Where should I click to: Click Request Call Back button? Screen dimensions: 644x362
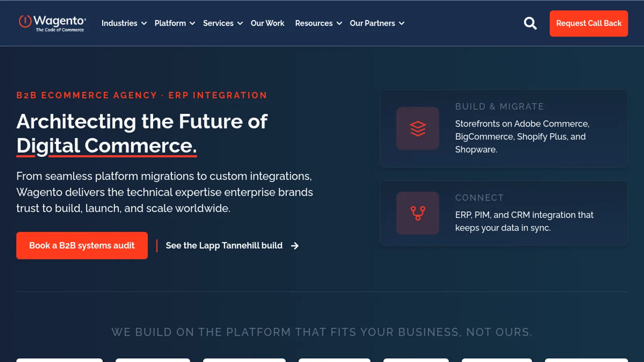click(x=589, y=23)
